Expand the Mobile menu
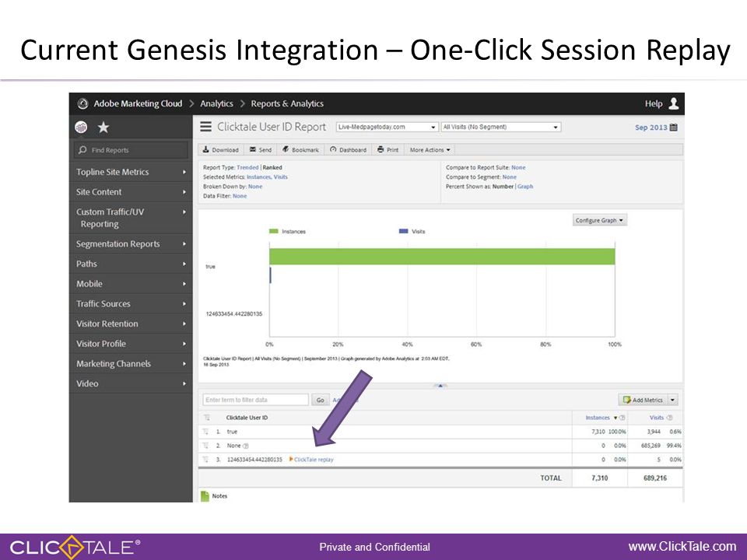Image resolution: width=747 pixels, height=560 pixels. tap(131, 284)
